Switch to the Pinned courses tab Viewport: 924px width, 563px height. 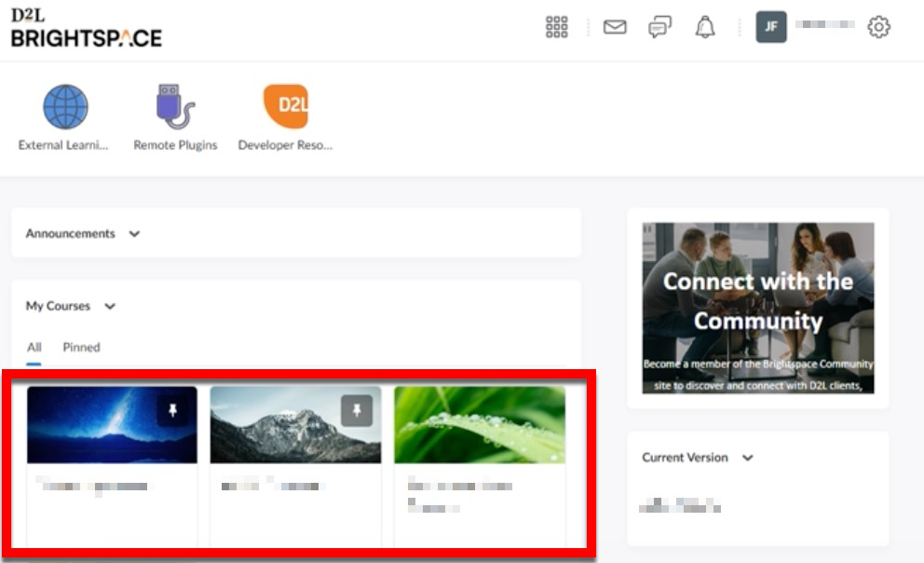(81, 347)
